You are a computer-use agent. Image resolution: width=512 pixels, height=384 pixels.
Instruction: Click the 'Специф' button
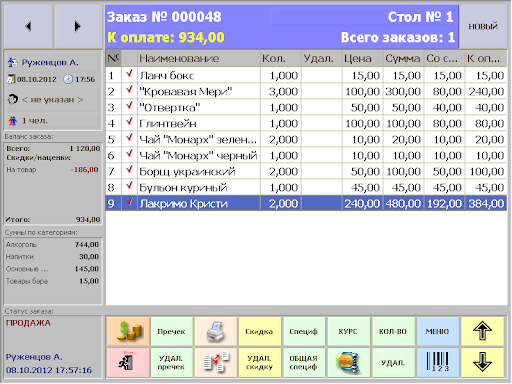[x=304, y=331]
